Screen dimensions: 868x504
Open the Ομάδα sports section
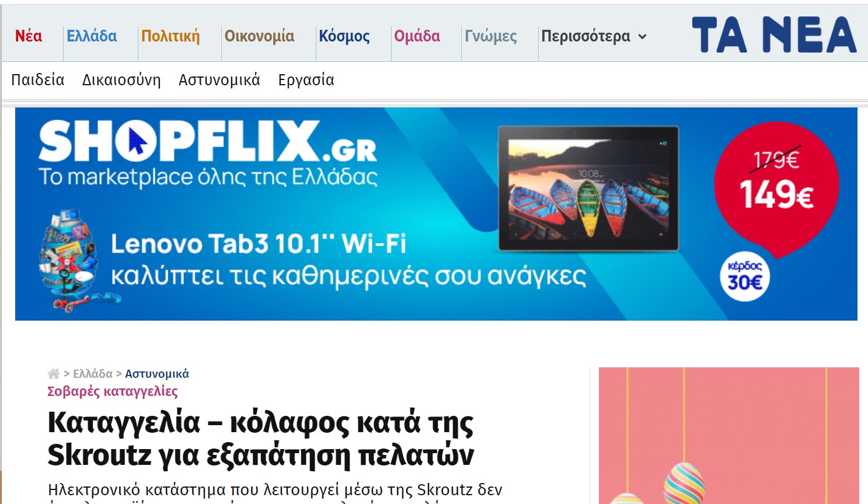coord(417,36)
